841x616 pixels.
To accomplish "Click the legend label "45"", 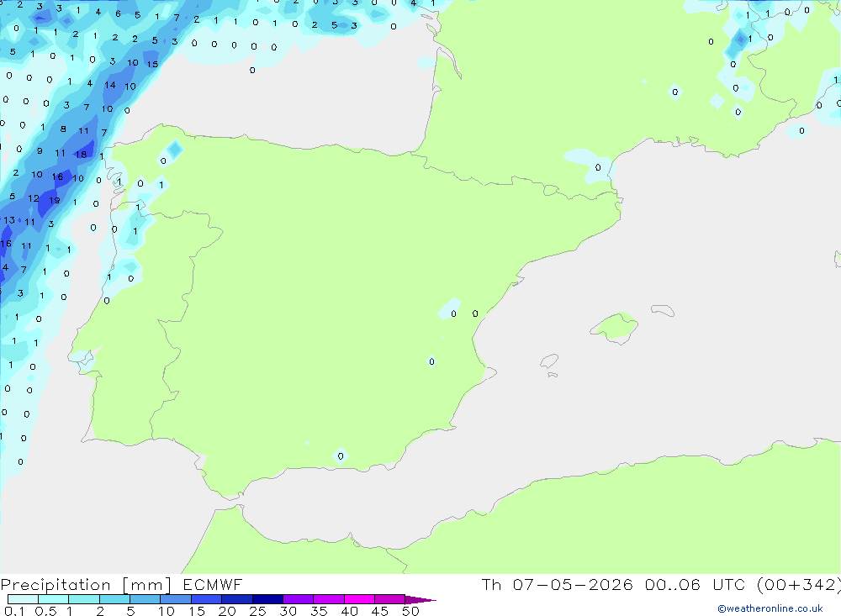I will 380,611.
